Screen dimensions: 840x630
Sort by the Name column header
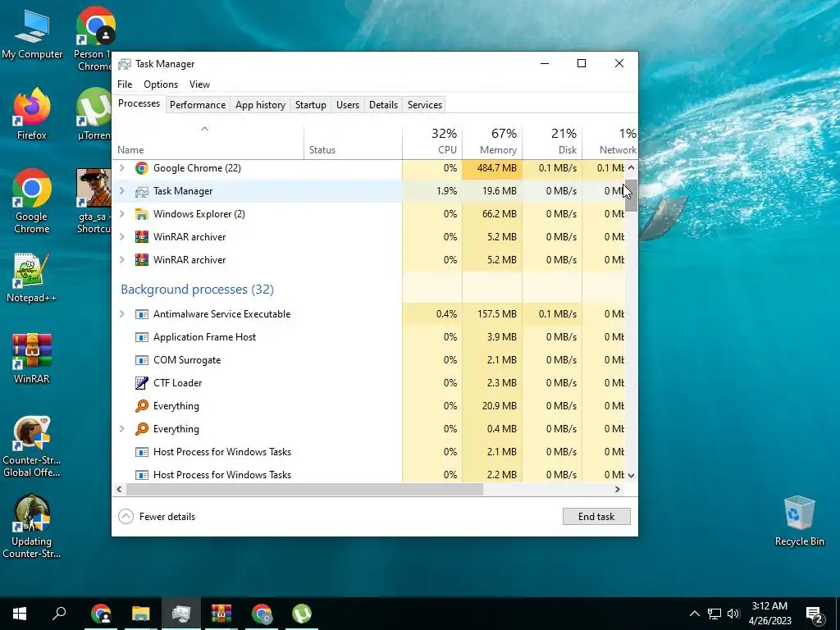coord(208,141)
